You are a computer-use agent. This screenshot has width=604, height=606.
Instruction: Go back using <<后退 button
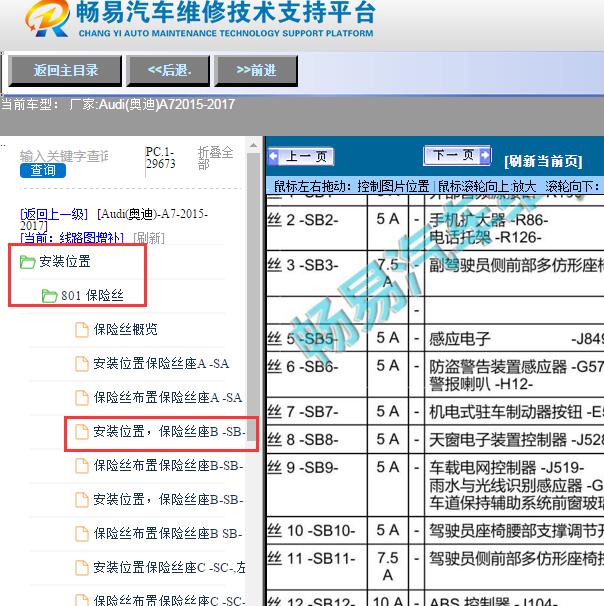168,71
